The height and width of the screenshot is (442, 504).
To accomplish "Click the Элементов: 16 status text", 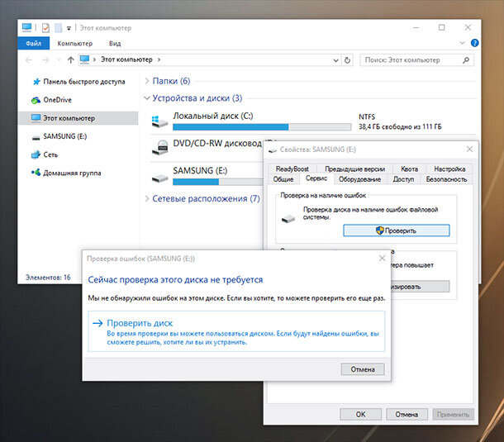I will point(48,277).
